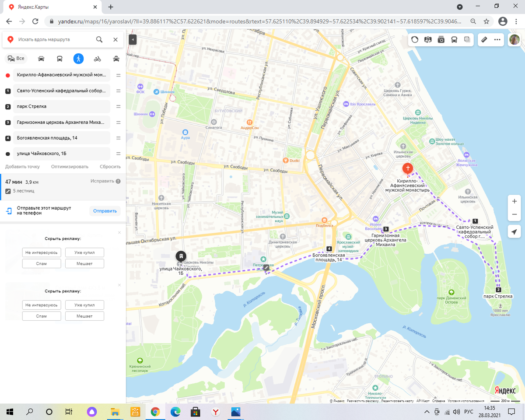The height and width of the screenshot is (420, 525).
Task: Open File Explorer from the taskbar
Action: [x=115, y=412]
